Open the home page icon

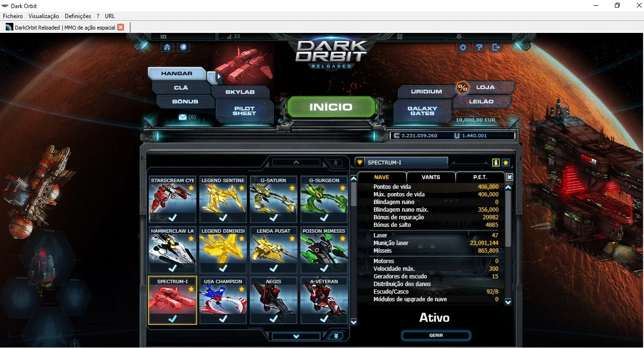point(167,47)
